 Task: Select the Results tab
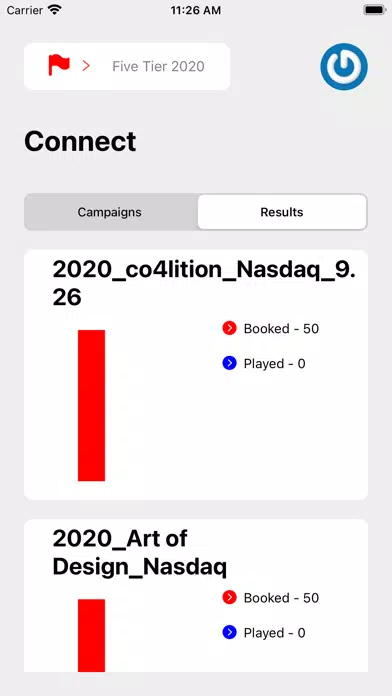[282, 212]
